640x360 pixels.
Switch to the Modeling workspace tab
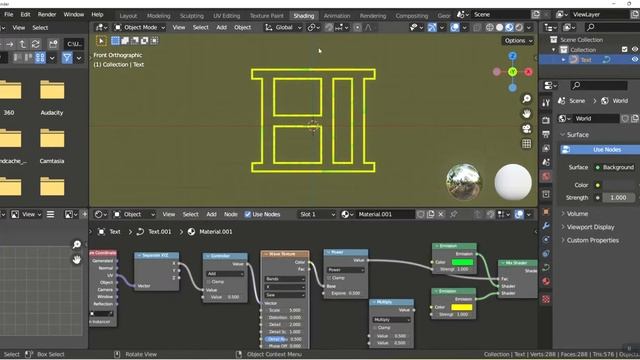[158, 16]
